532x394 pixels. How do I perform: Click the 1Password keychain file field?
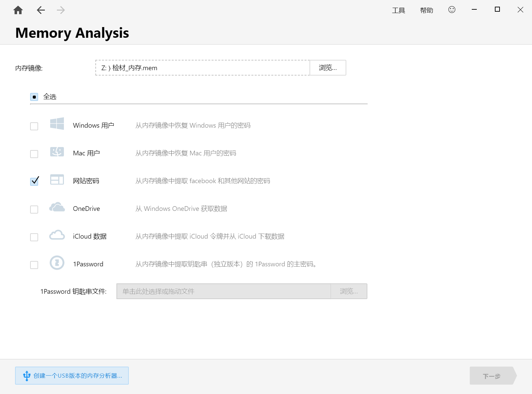(224, 291)
